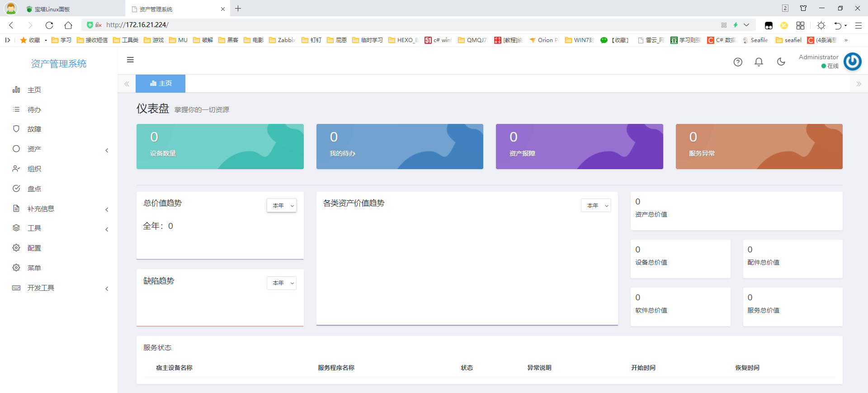
Task: Click the user icon beside 组织
Action: [x=16, y=169]
